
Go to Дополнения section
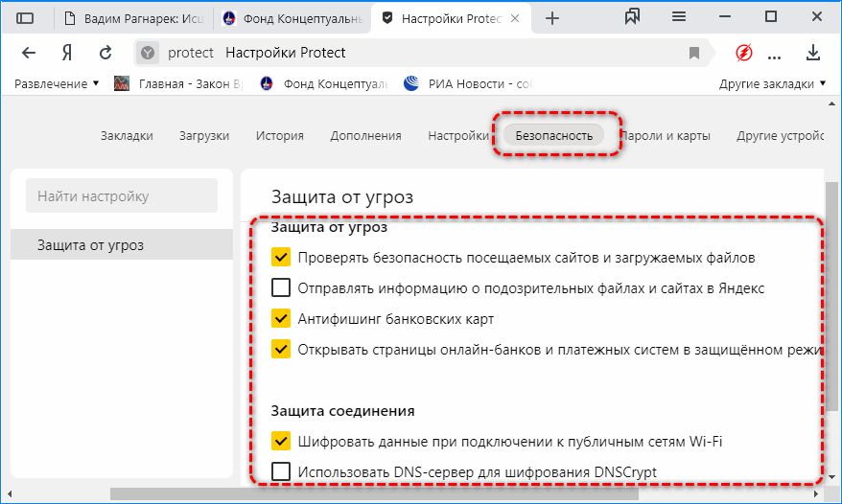[x=365, y=136]
